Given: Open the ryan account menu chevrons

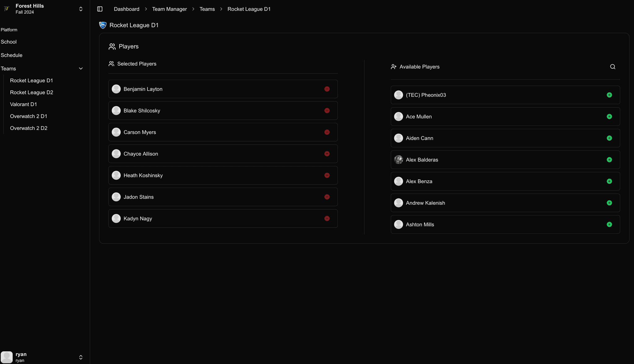Looking at the screenshot, I should point(81,357).
